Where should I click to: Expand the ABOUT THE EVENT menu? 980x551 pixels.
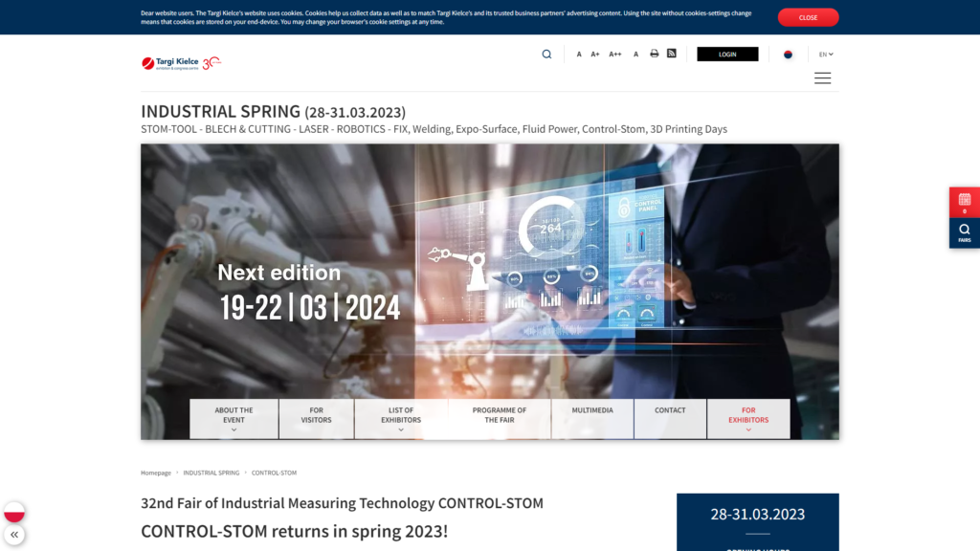coord(234,419)
